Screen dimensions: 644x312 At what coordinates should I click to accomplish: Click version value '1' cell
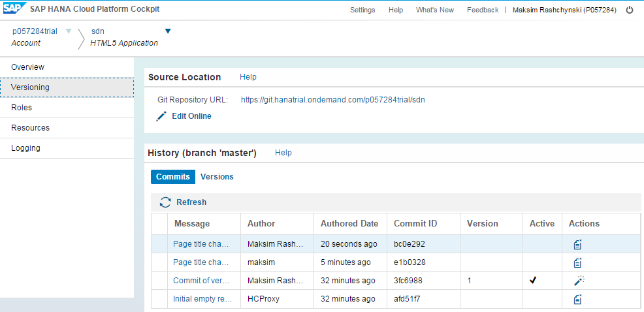(x=469, y=281)
